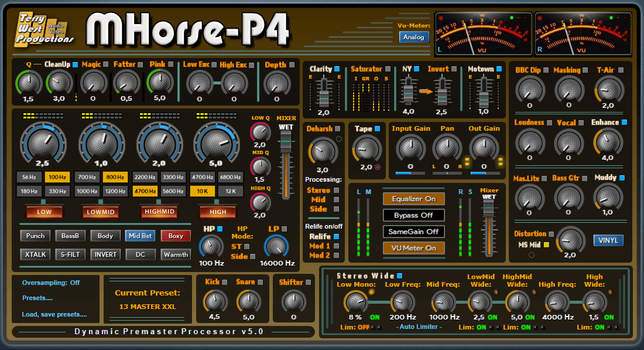
Task: Enable the Magic checkbox
Action: tap(105, 64)
